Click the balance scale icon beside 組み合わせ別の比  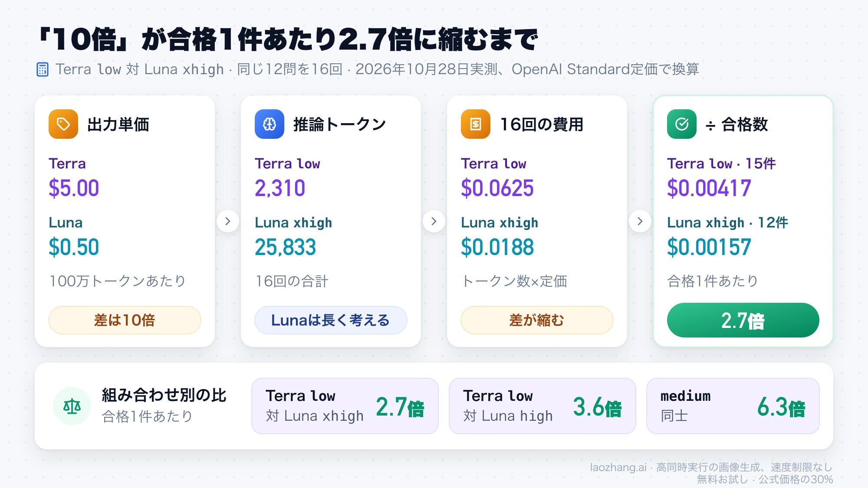click(72, 406)
